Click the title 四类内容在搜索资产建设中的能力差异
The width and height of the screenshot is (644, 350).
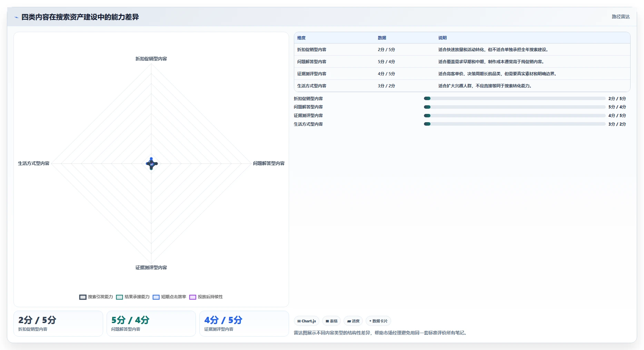(80, 17)
